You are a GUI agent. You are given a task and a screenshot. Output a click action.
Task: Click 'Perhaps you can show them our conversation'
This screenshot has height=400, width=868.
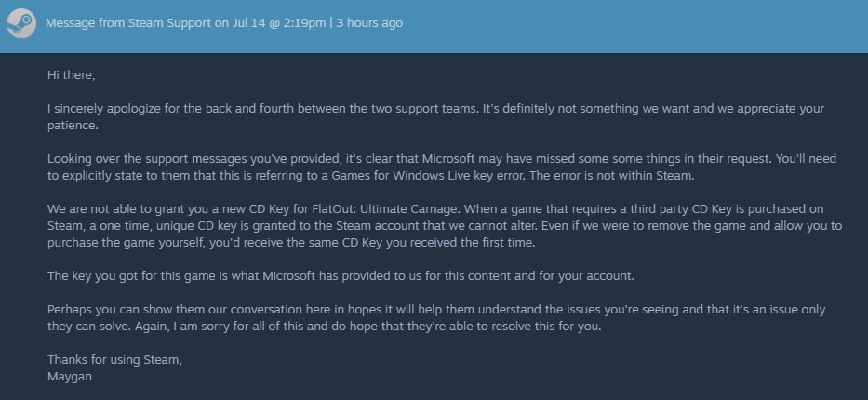click(x=157, y=310)
